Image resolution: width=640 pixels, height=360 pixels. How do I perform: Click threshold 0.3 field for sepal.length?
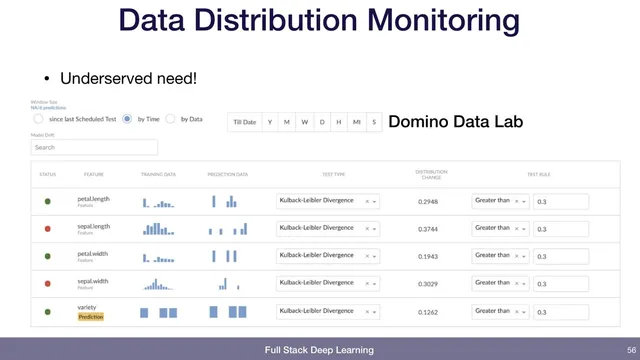[x=561, y=229]
